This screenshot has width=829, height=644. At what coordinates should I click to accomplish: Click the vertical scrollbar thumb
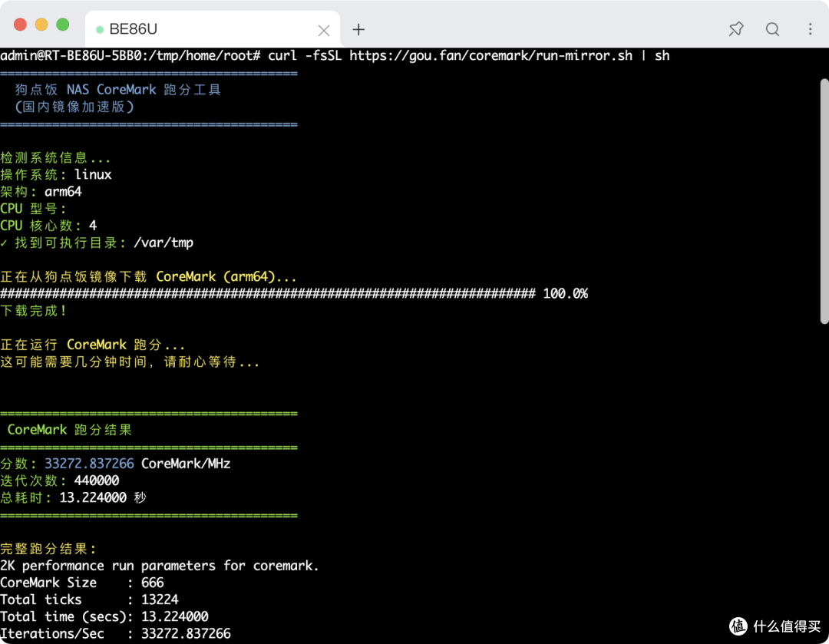point(824,200)
